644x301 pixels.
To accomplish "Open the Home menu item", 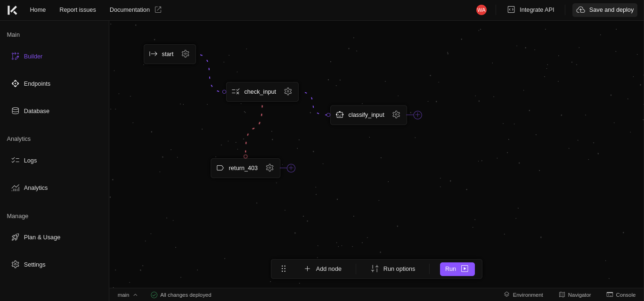I will click(38, 10).
